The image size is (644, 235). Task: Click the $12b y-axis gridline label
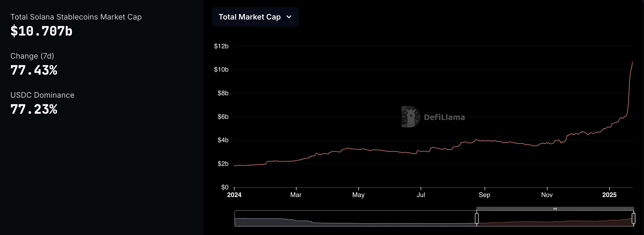(x=221, y=46)
